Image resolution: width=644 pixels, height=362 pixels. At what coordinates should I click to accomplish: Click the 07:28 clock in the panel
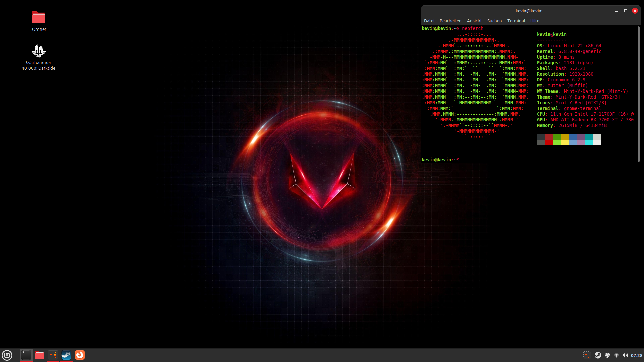(636, 355)
